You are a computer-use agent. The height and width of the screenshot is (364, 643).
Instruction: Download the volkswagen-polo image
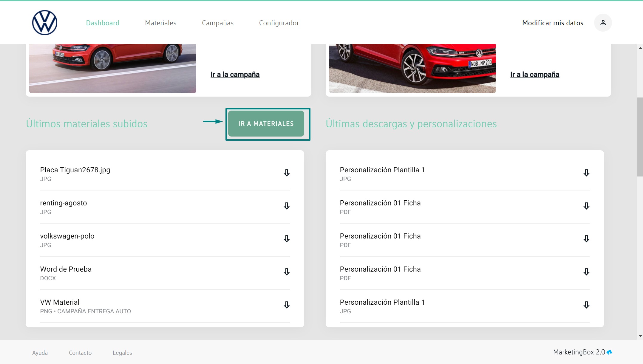[x=287, y=239]
